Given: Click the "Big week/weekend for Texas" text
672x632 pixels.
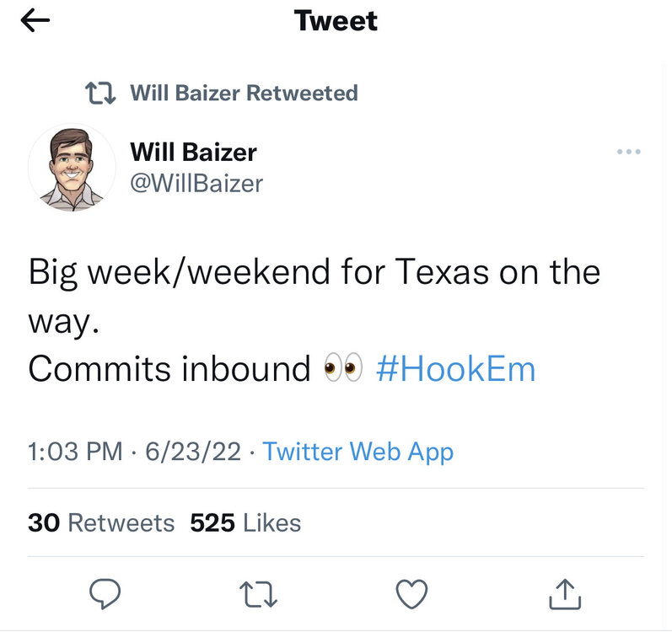Looking at the screenshot, I should pos(209,272).
